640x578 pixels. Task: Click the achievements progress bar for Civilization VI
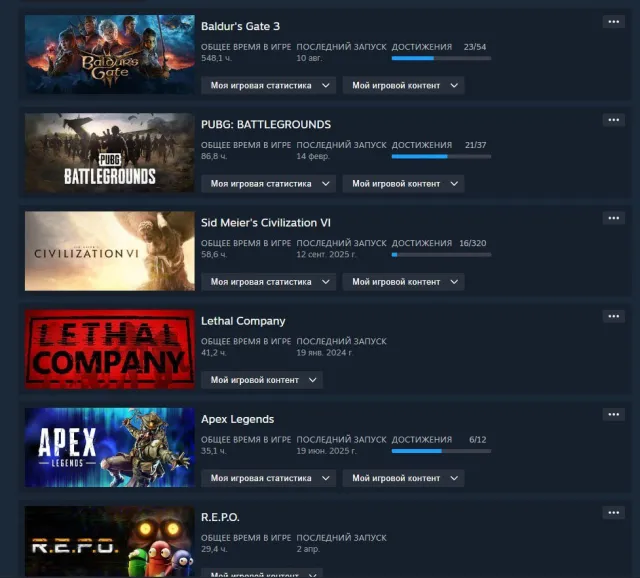[441, 255]
